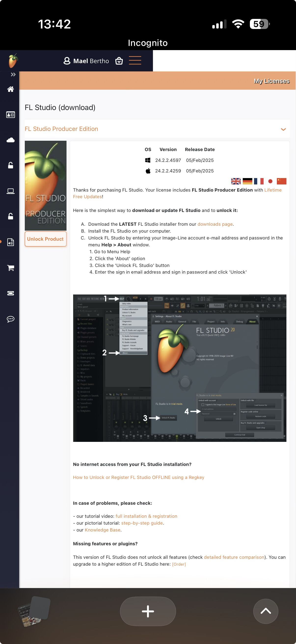Screen dimensions: 296x644
Task: Switch language with the German flag
Action: pyautogui.click(x=247, y=181)
